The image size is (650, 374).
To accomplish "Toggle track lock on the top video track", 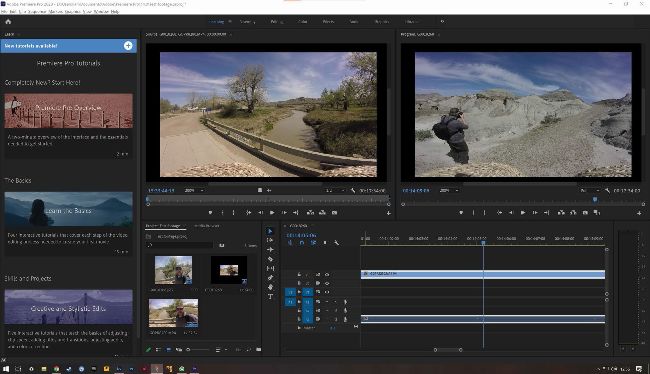I will [x=299, y=274].
